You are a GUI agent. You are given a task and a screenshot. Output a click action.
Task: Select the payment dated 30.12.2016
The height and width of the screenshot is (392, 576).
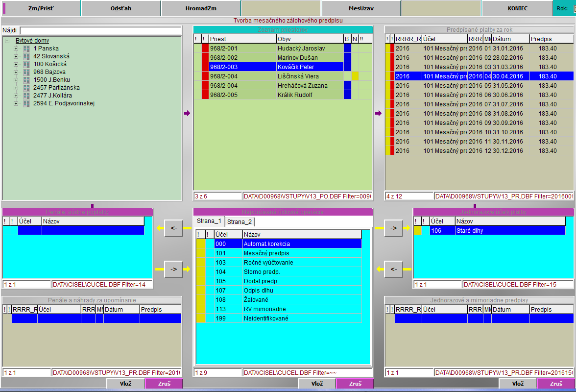[x=479, y=150]
